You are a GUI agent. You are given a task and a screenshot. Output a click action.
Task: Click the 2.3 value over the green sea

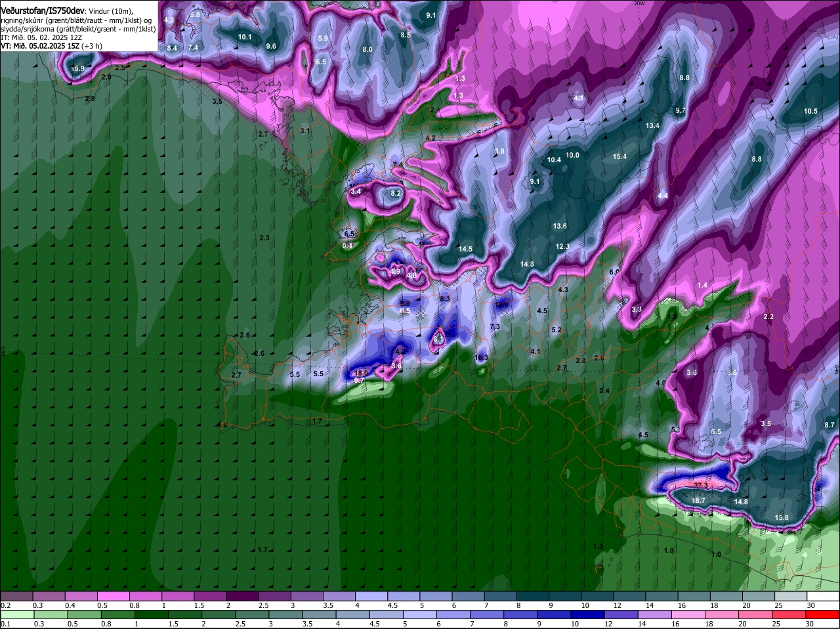[x=264, y=237]
